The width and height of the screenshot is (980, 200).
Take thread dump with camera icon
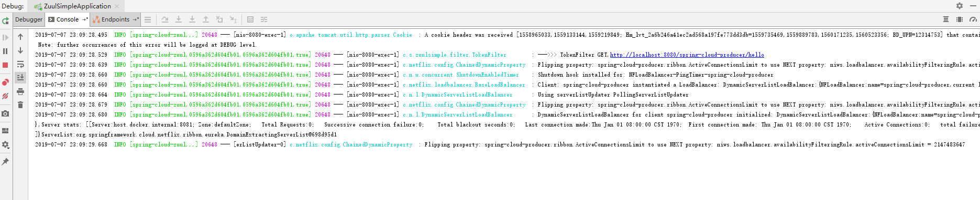point(5,113)
